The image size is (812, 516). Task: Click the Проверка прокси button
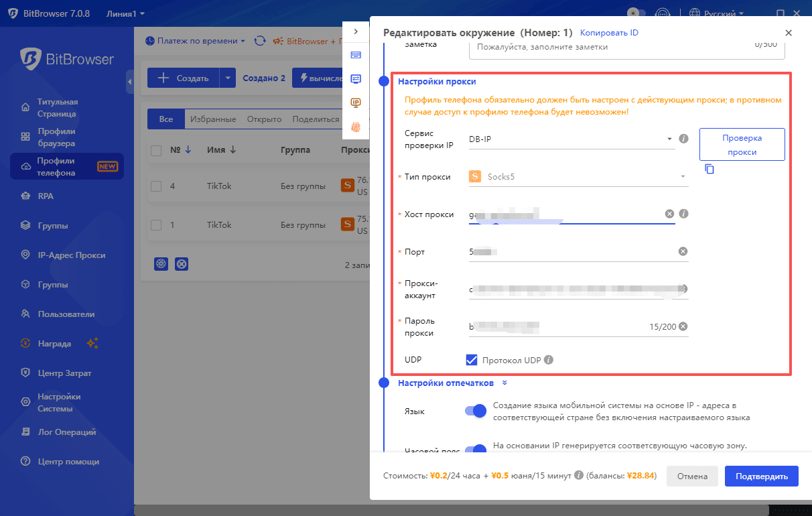[x=742, y=145]
